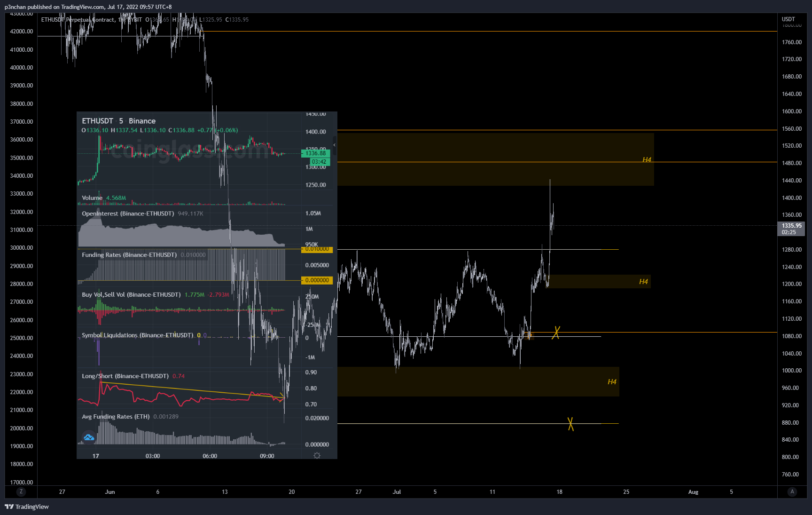Select the Avg Funding Rates (ETH) label
Screen dimensions: 812x515
click(116, 417)
